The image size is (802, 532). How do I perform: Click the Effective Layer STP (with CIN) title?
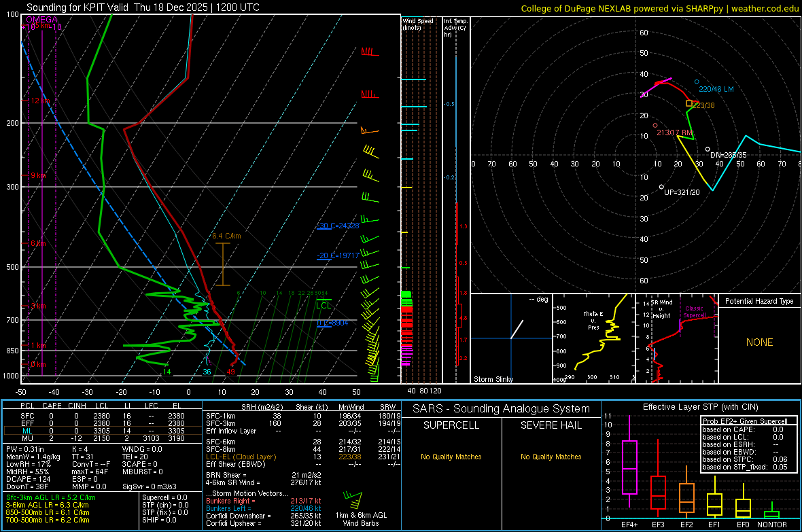(x=701, y=407)
